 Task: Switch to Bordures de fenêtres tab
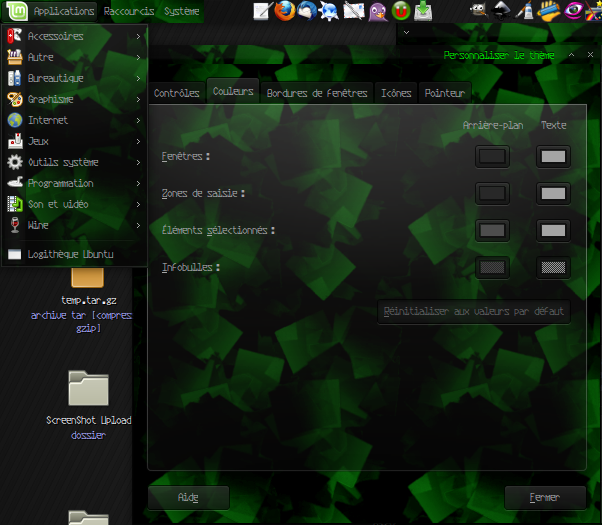(x=317, y=93)
